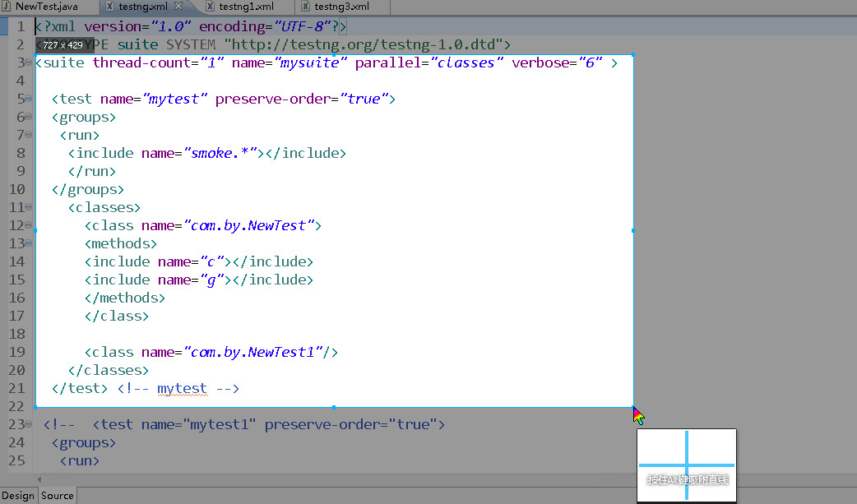Click the "UTF-8" encoding value
Screen dimensions: 857x504
[x=302, y=26]
